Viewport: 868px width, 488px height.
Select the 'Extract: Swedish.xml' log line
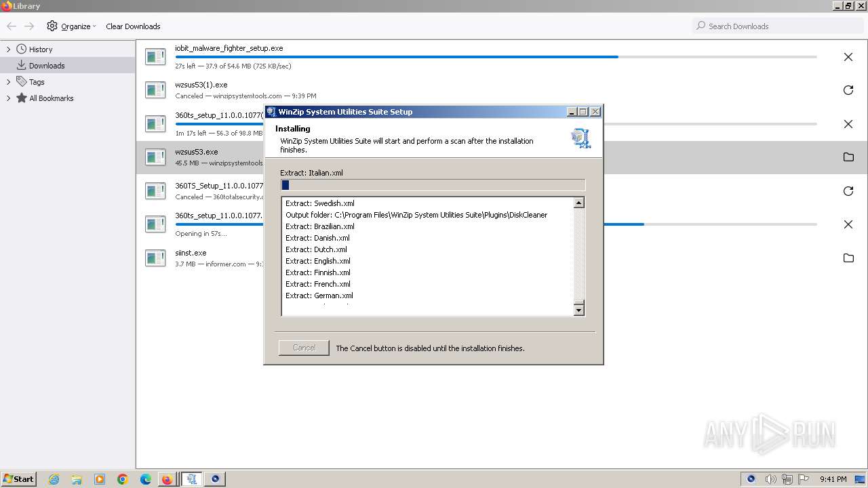coord(319,203)
